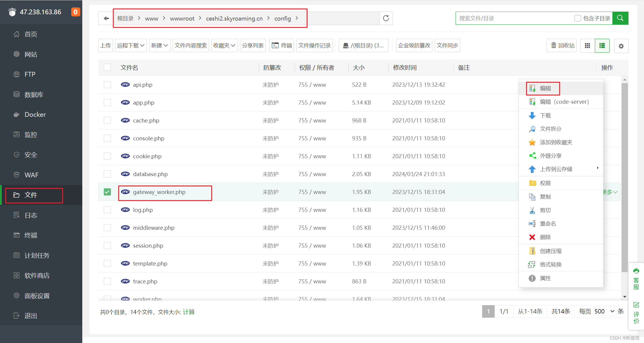Click the 权限 folder icon in menu

[532, 183]
